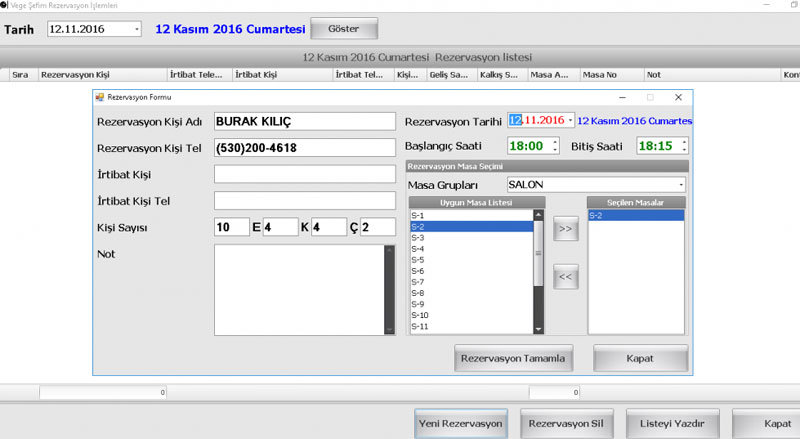Click the table list scrollbar thumb
Image resolution: width=800 pixels, height=439 pixels.
pos(538,253)
